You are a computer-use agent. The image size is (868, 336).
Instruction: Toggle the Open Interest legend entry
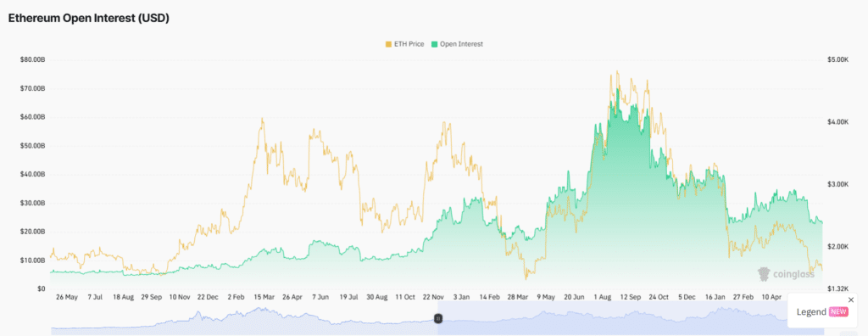(457, 44)
